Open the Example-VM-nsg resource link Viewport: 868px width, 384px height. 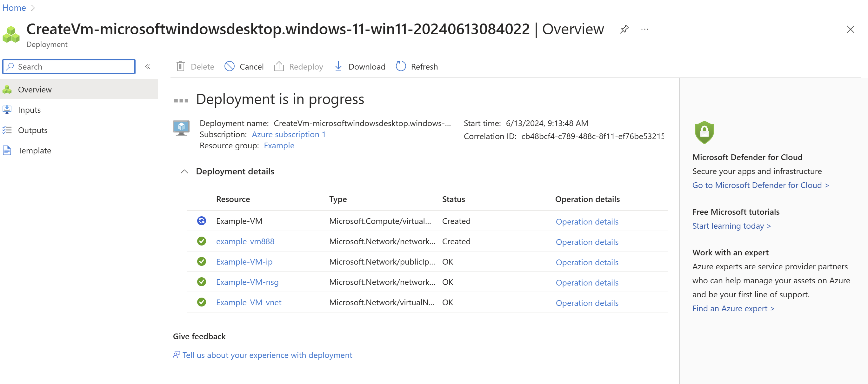click(x=247, y=282)
